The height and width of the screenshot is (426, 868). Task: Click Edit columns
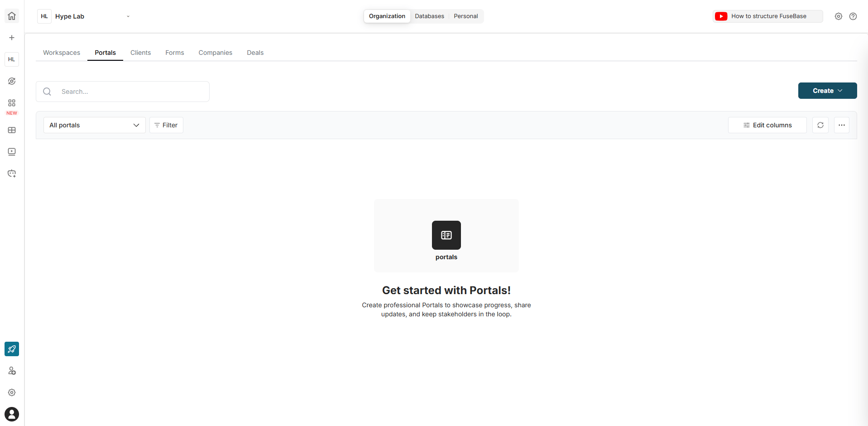[767, 125]
